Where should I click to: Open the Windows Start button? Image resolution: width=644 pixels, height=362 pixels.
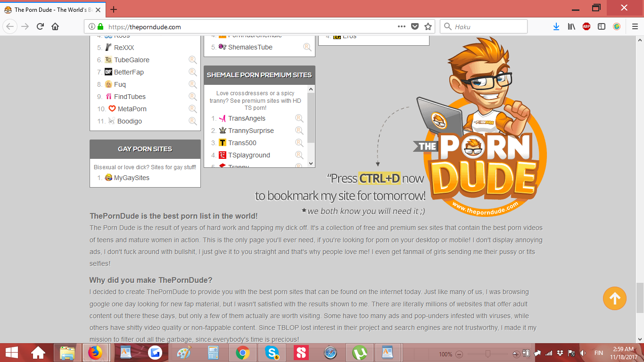11,353
